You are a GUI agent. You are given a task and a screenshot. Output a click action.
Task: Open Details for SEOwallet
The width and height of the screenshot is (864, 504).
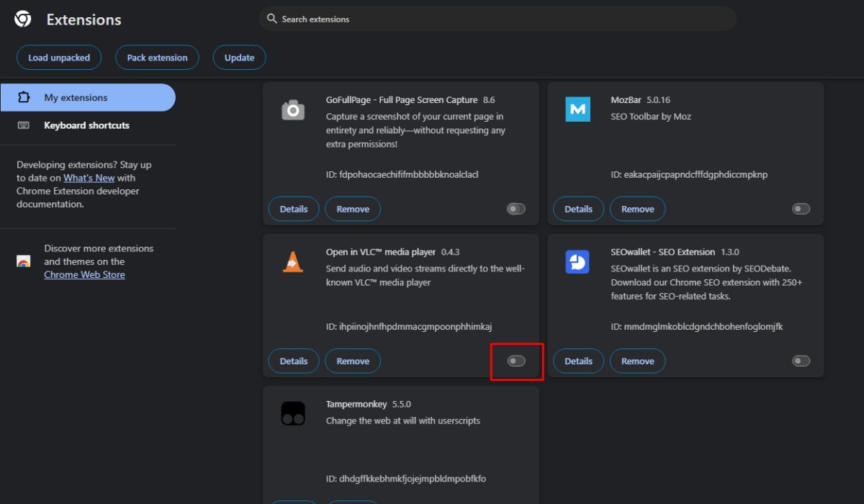click(578, 361)
